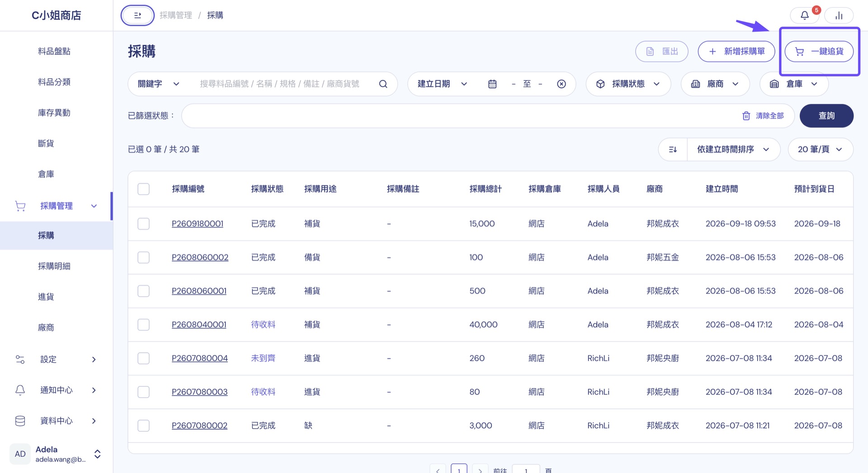This screenshot has height=473, width=868.
Task: Click the go-to page number field
Action: 526,470
